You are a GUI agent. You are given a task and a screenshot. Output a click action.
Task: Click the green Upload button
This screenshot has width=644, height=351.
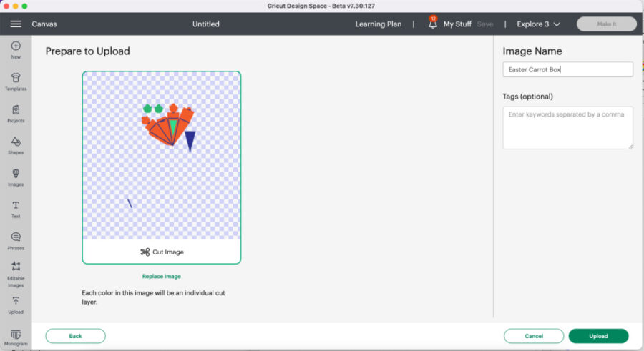(x=598, y=336)
